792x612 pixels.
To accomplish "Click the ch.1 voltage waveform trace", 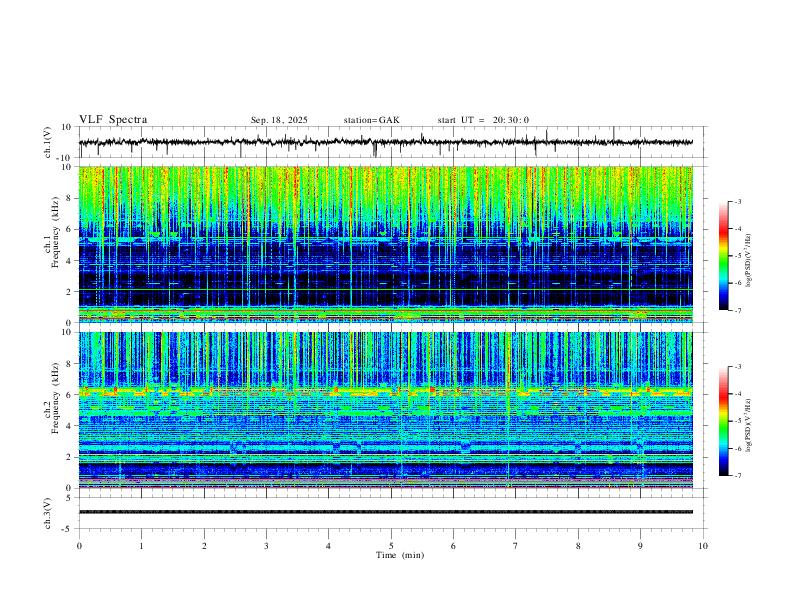I will coord(386,142).
